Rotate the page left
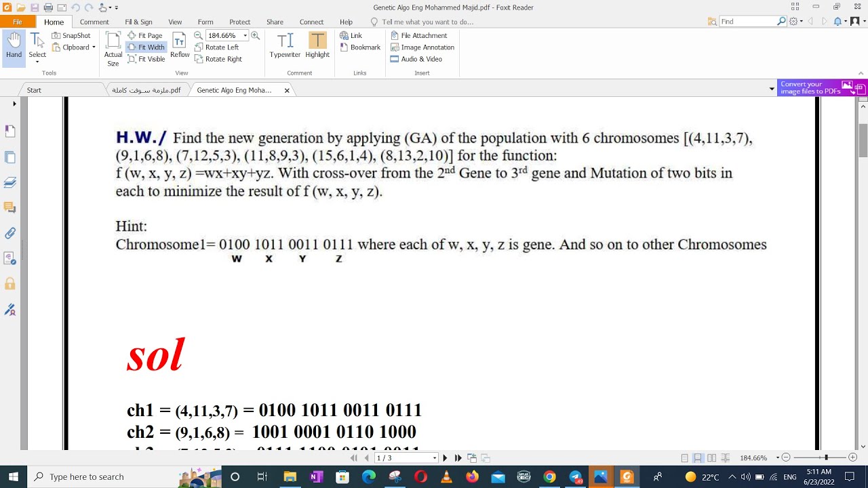 pos(216,47)
